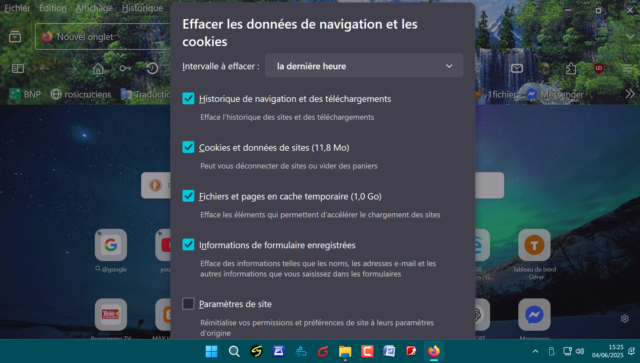Enable the Paramètres de site checkbox
Screen dimensions: 640x363
coord(188,303)
